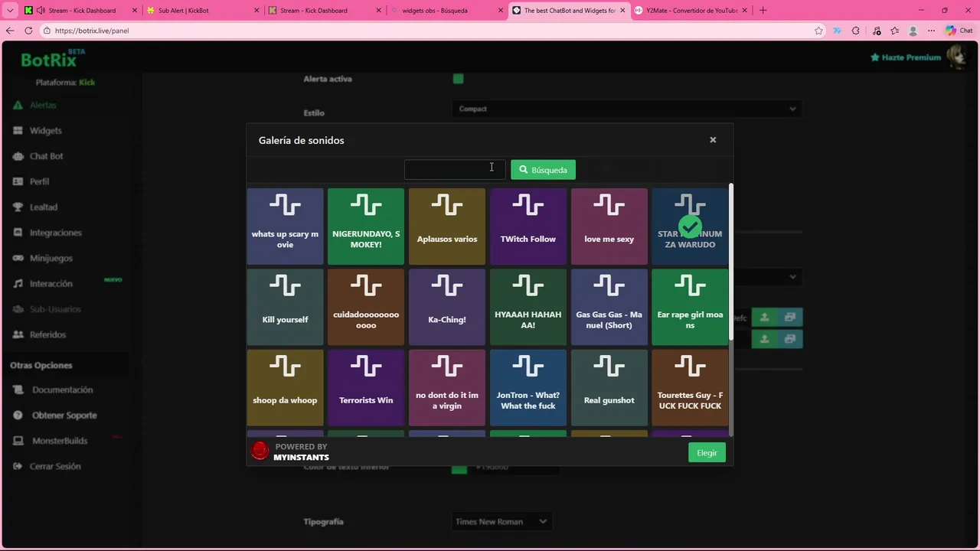Select 'JonTron - What? What the fuck' sound
This screenshot has width=980, height=551.
click(x=528, y=388)
